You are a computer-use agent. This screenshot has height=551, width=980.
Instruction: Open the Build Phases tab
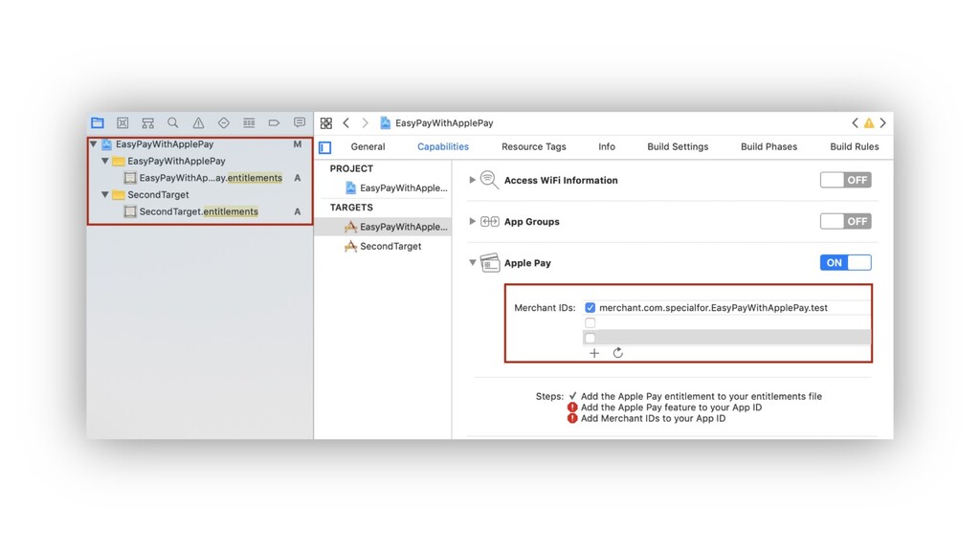tap(768, 146)
